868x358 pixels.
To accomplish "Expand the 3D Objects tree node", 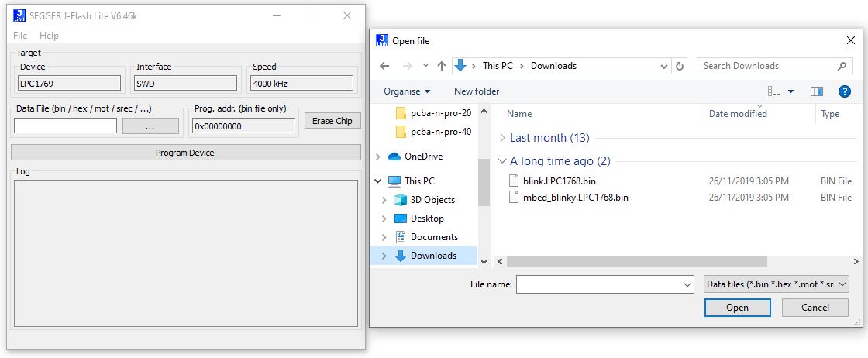I will pyautogui.click(x=384, y=200).
